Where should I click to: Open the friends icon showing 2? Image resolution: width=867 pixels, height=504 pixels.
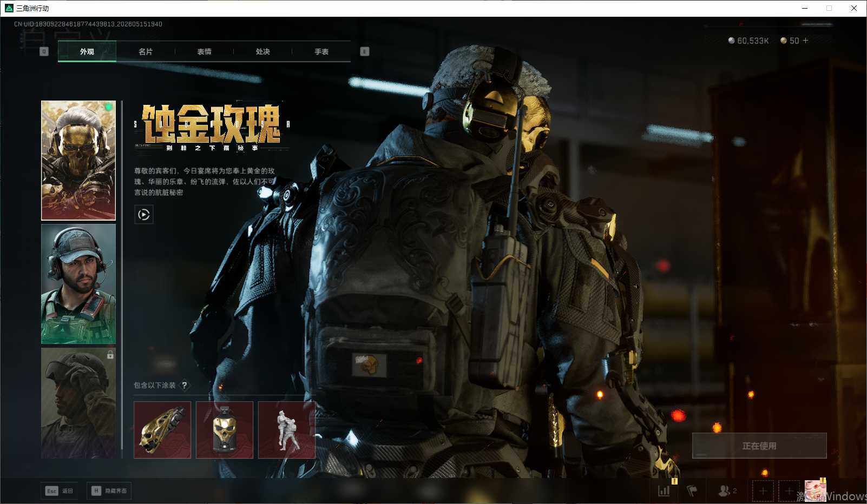[x=727, y=490]
